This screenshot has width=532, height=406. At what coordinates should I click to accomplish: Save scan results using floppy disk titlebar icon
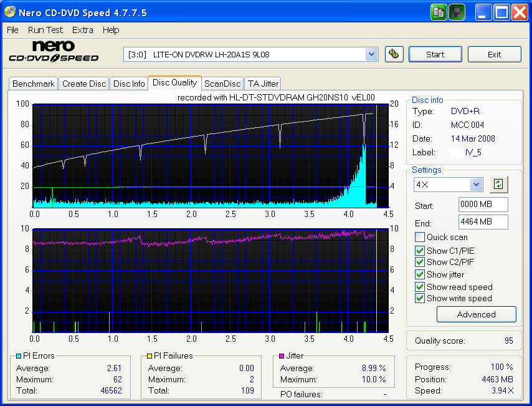click(457, 12)
